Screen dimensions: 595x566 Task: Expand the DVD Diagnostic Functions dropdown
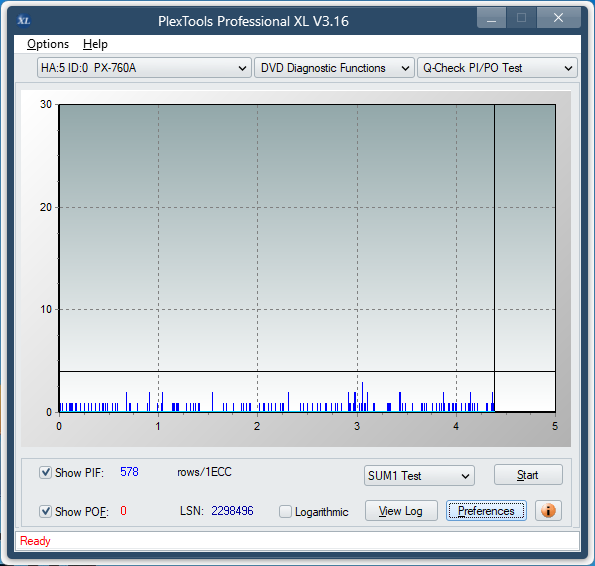pos(334,68)
